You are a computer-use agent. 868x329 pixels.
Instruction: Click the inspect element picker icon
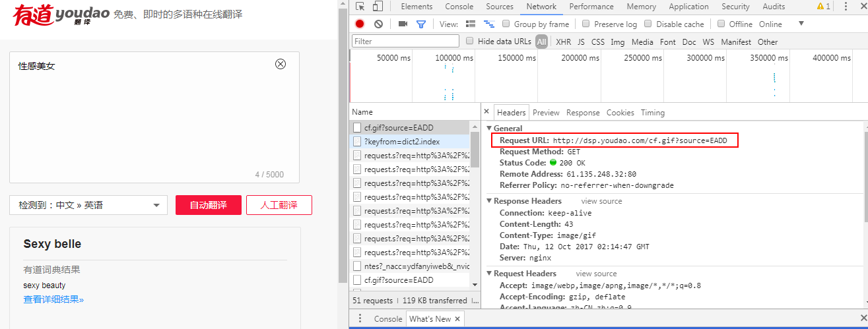(x=360, y=7)
